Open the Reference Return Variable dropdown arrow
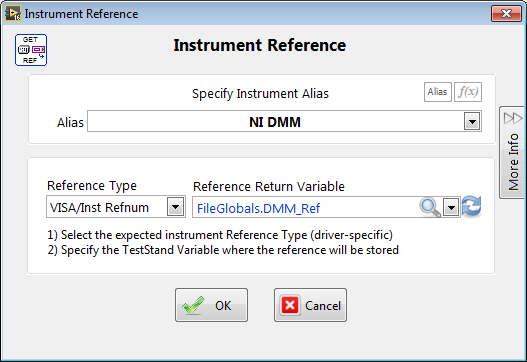 coord(451,208)
